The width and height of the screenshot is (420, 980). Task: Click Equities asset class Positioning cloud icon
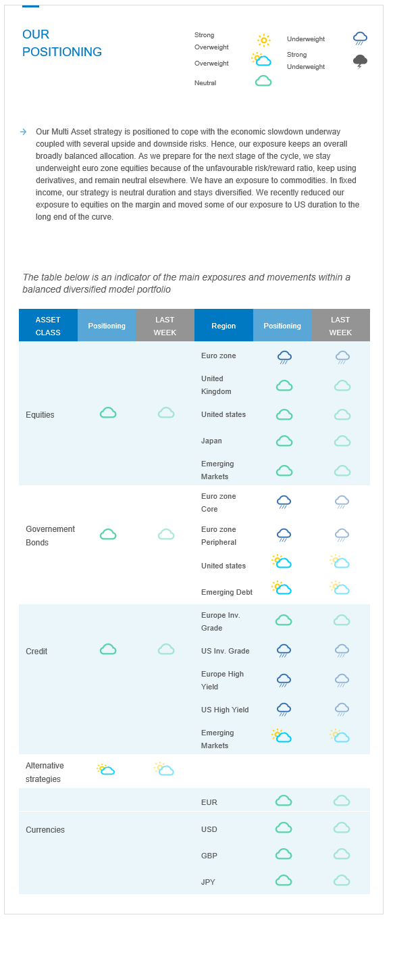tap(108, 413)
